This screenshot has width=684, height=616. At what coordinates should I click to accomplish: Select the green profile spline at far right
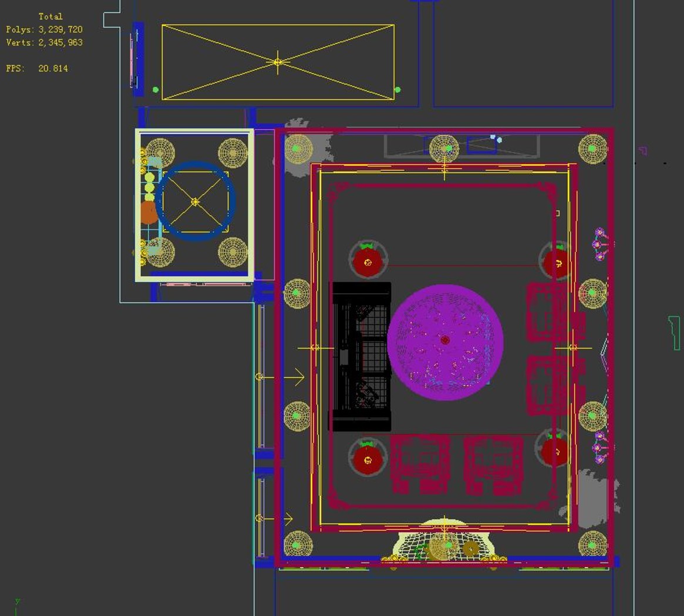tap(675, 333)
